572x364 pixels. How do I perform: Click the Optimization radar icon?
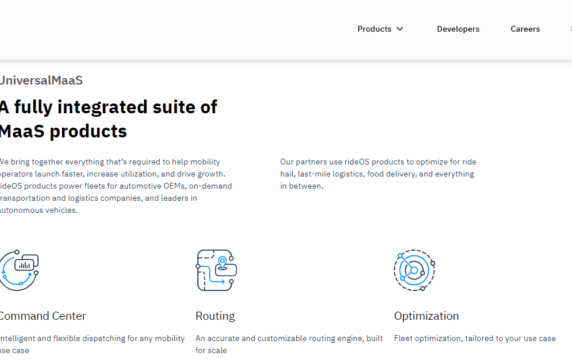tap(414, 270)
